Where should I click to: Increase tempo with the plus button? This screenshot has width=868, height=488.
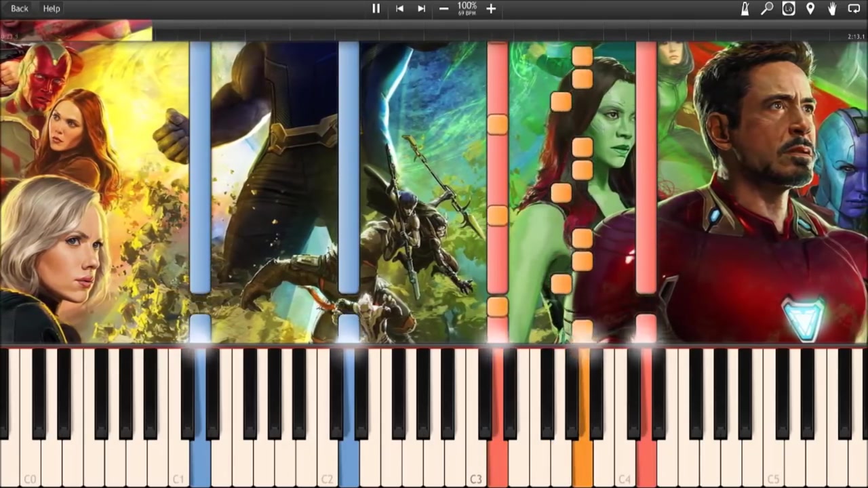(491, 9)
